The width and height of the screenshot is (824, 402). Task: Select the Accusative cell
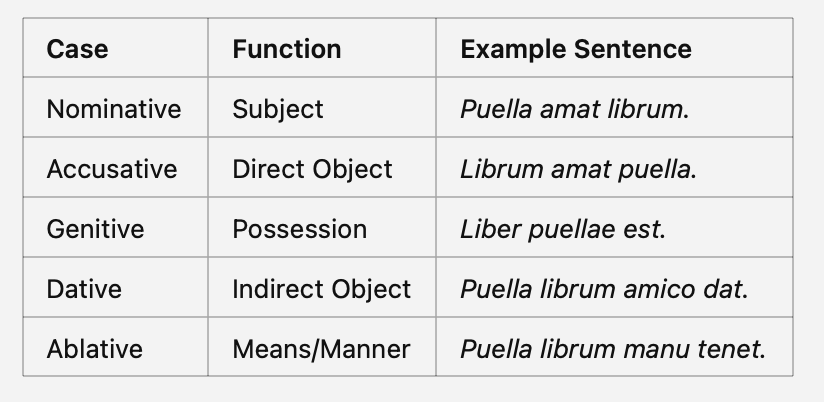112,168
